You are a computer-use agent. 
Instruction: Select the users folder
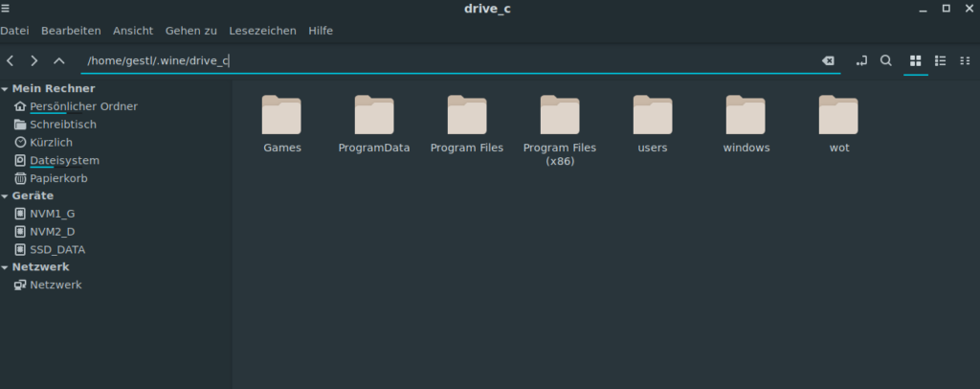(653, 115)
